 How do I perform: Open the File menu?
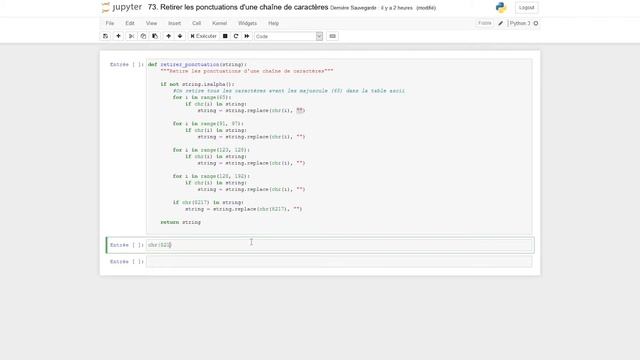pyautogui.click(x=110, y=23)
